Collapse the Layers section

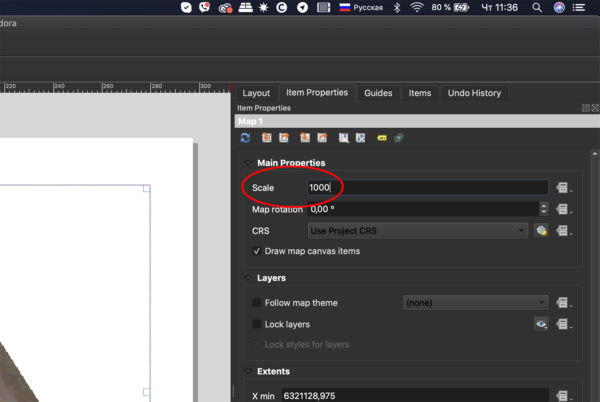click(x=248, y=278)
